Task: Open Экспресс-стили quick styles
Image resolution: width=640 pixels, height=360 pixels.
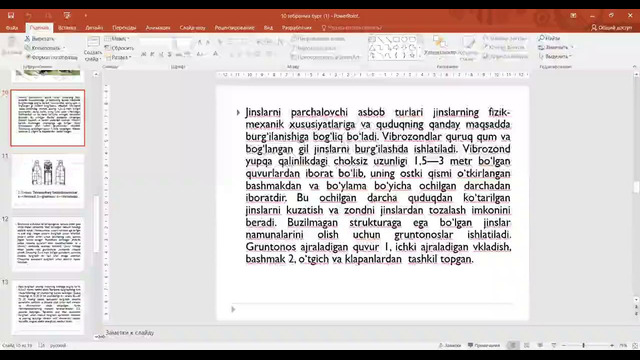Action: coord(468,48)
